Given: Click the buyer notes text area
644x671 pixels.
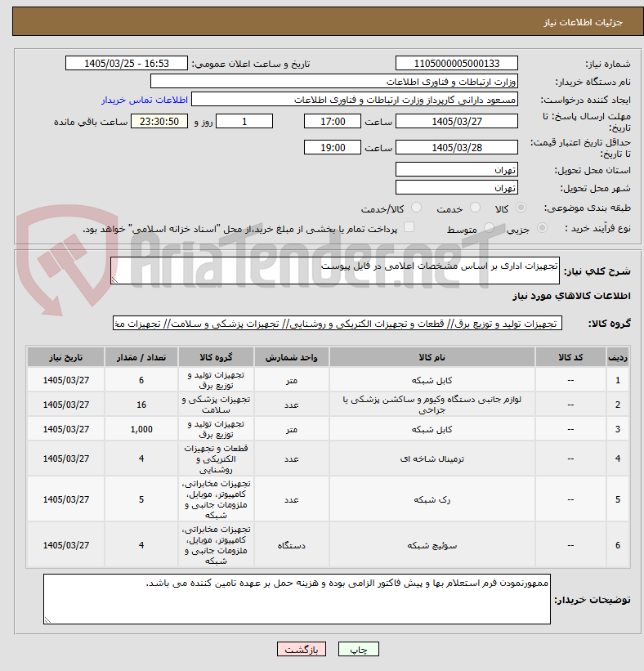Looking at the screenshot, I should click(297, 599).
